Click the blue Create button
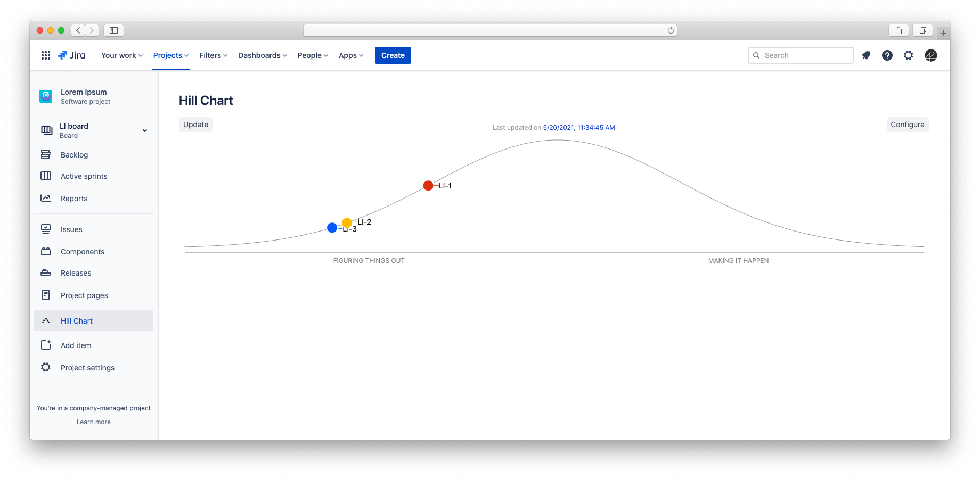The image size is (980, 479). [393, 55]
